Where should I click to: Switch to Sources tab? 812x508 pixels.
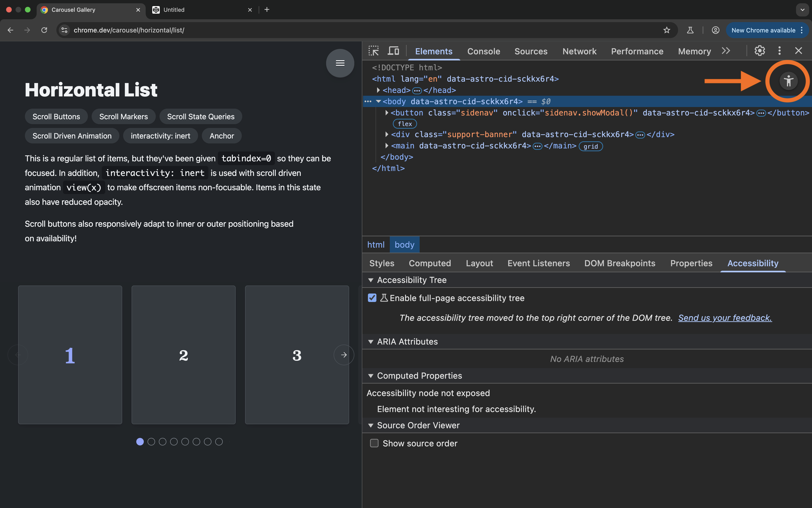[x=531, y=52]
